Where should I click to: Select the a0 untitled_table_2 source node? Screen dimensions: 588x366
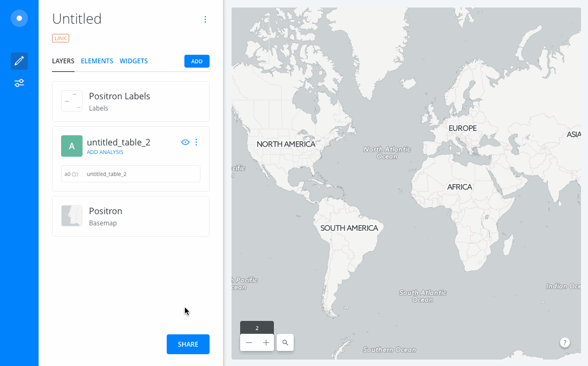click(x=130, y=174)
